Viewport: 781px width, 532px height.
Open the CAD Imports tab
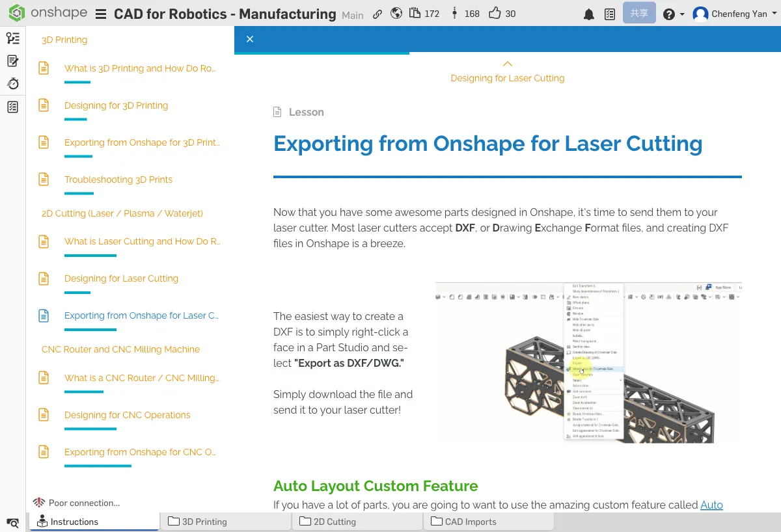(x=488, y=522)
